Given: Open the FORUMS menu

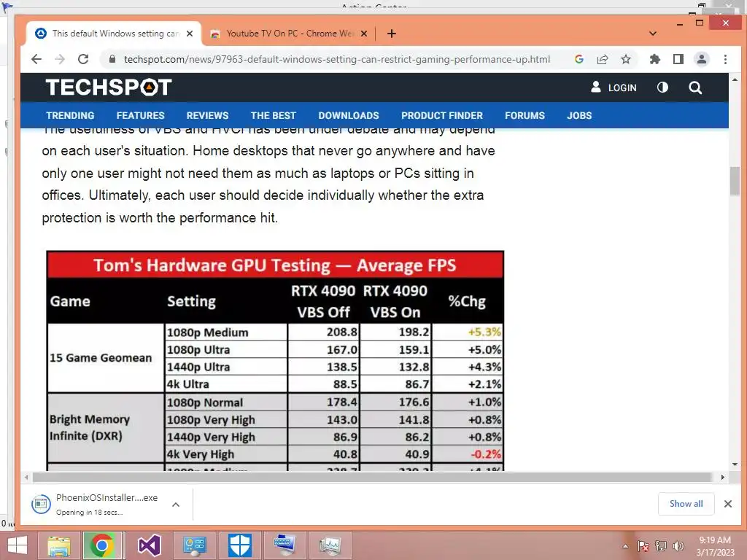Looking at the screenshot, I should pos(525,115).
